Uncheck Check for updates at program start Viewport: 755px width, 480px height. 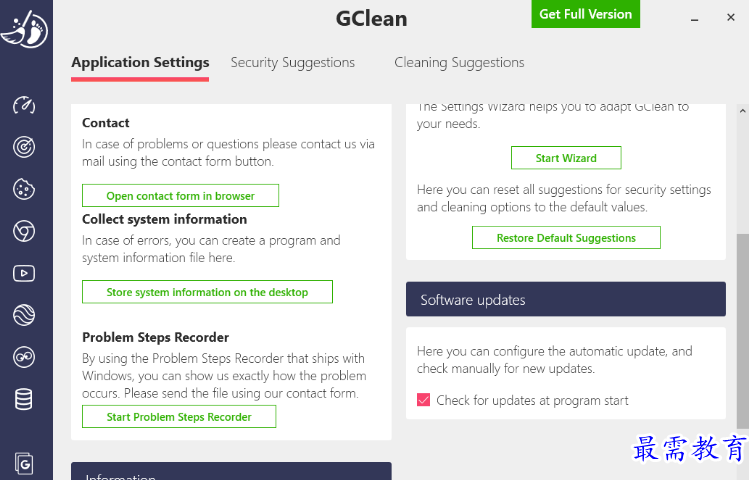coord(424,400)
